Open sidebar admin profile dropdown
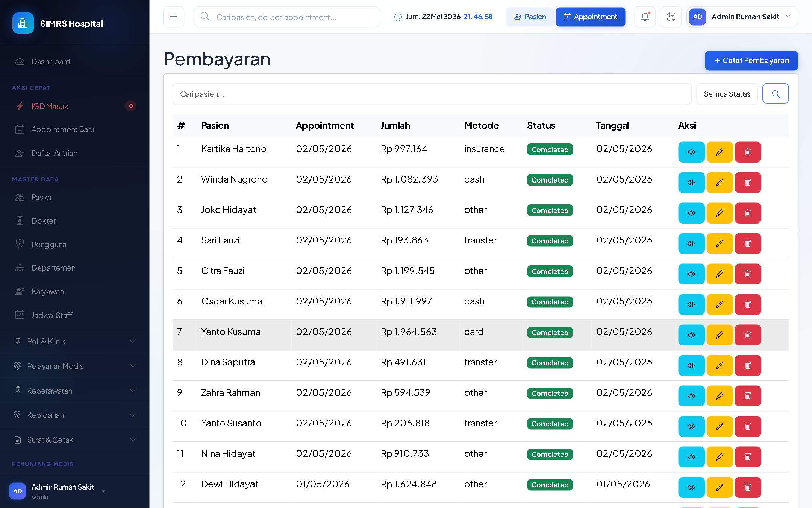Image resolution: width=812 pixels, height=508 pixels. pos(57,491)
